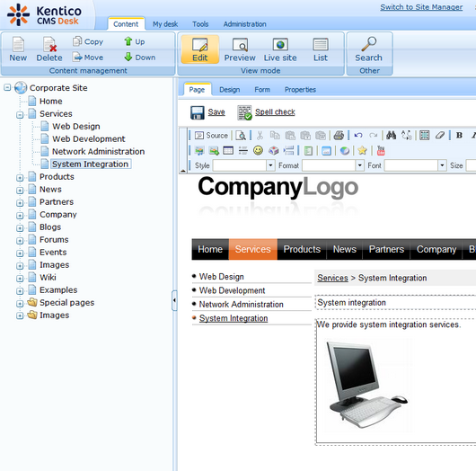Collapse the Services tree node
Image resolution: width=476 pixels, height=471 pixels.
[x=20, y=115]
